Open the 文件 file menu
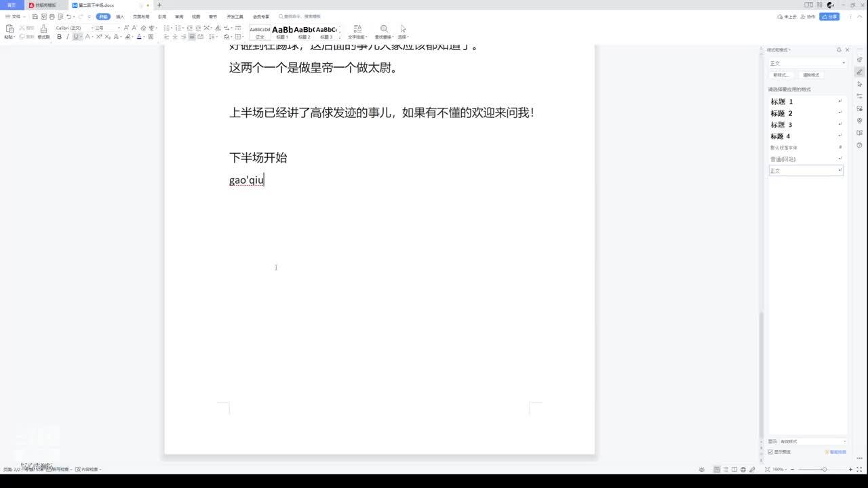This screenshot has width=868, height=488. (x=15, y=16)
